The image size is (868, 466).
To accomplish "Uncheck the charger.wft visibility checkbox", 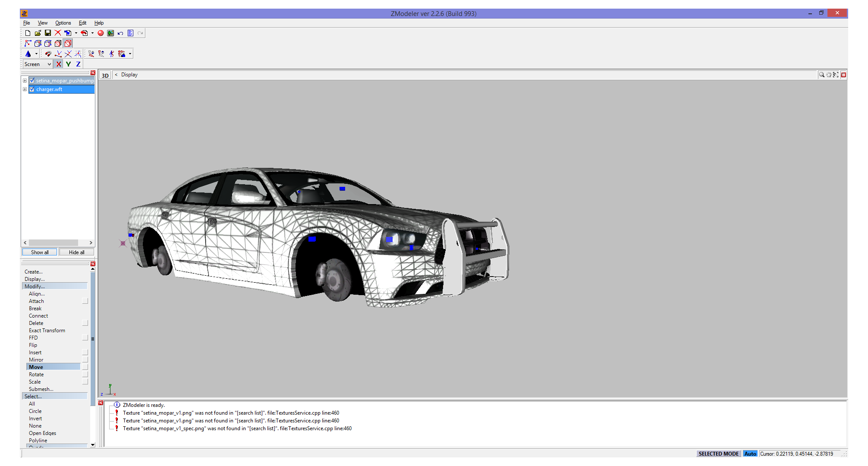I will (x=31, y=89).
